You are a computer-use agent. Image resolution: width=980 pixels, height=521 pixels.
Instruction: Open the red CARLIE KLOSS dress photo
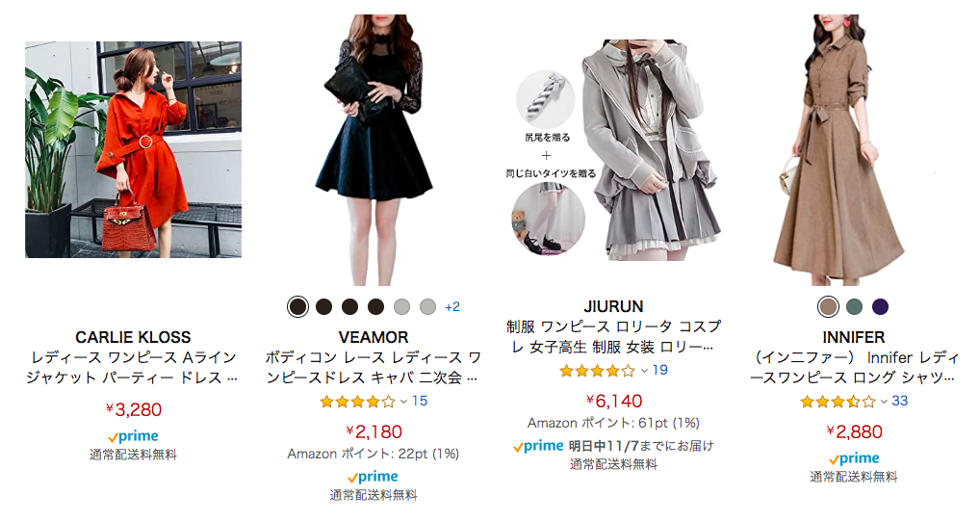[133, 149]
